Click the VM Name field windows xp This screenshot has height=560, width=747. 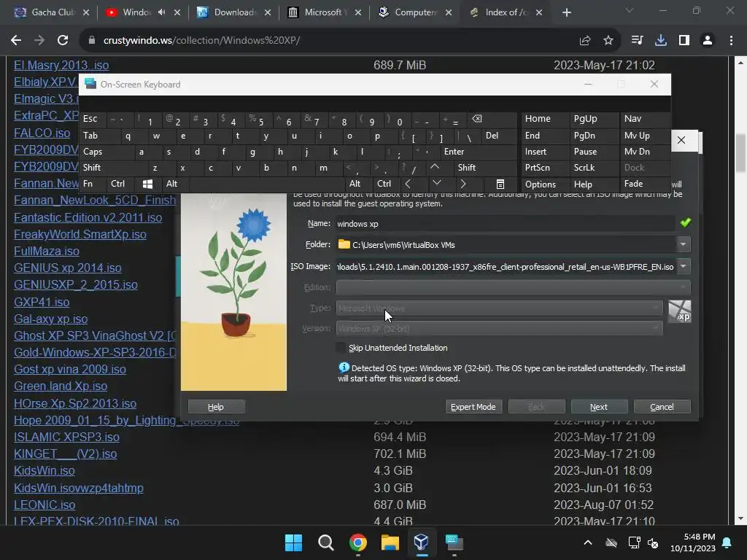click(x=505, y=223)
